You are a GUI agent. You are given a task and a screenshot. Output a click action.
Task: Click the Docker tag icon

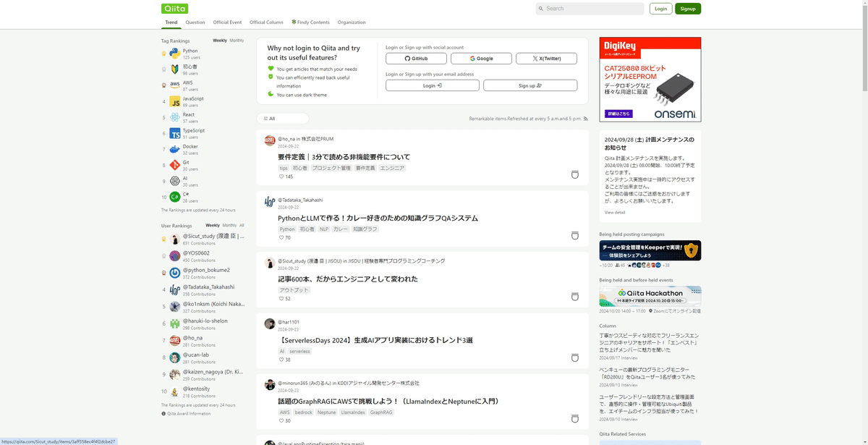pos(175,149)
